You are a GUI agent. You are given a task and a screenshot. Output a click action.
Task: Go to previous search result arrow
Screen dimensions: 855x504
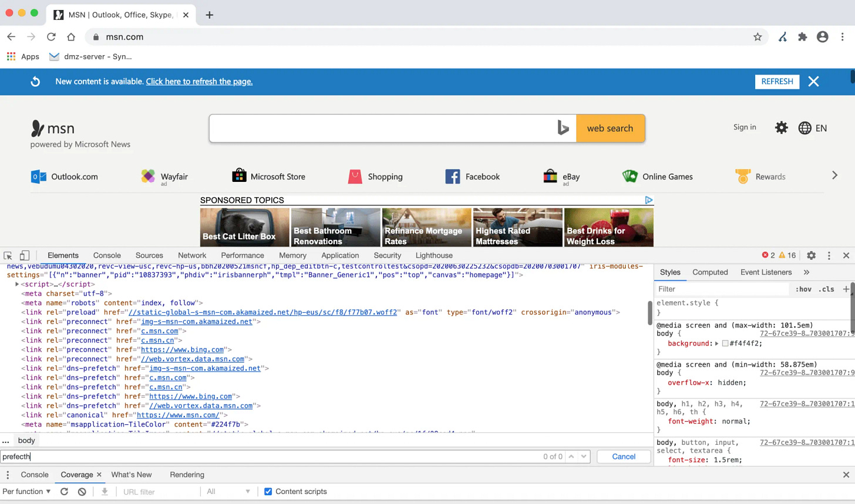coord(571,456)
